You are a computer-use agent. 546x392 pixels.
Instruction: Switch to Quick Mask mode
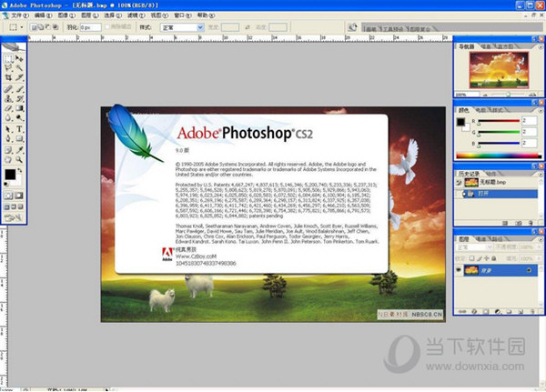click(x=19, y=196)
